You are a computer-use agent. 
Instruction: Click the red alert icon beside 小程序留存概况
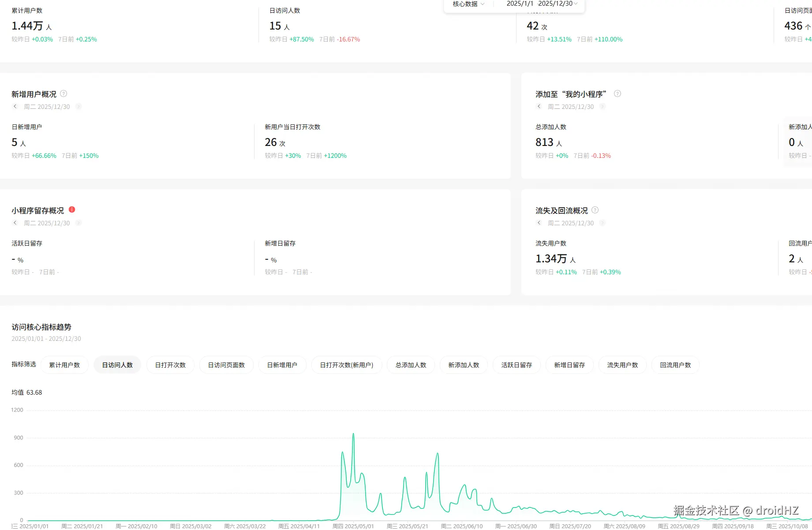72,210
